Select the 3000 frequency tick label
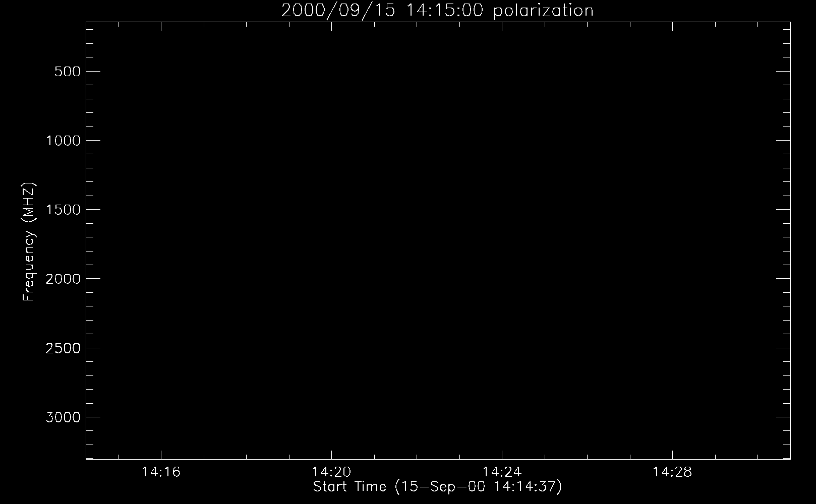This screenshot has width=816, height=504. (x=63, y=417)
